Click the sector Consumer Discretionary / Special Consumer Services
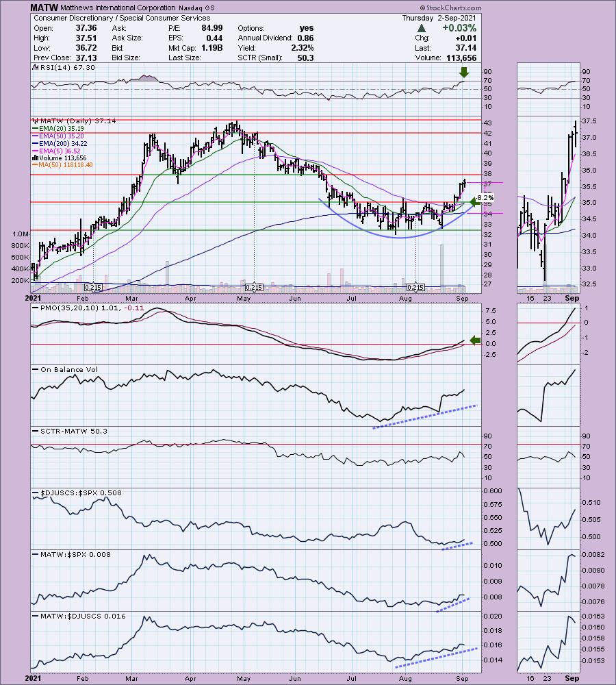The height and width of the screenshot is (685, 616). tap(122, 18)
